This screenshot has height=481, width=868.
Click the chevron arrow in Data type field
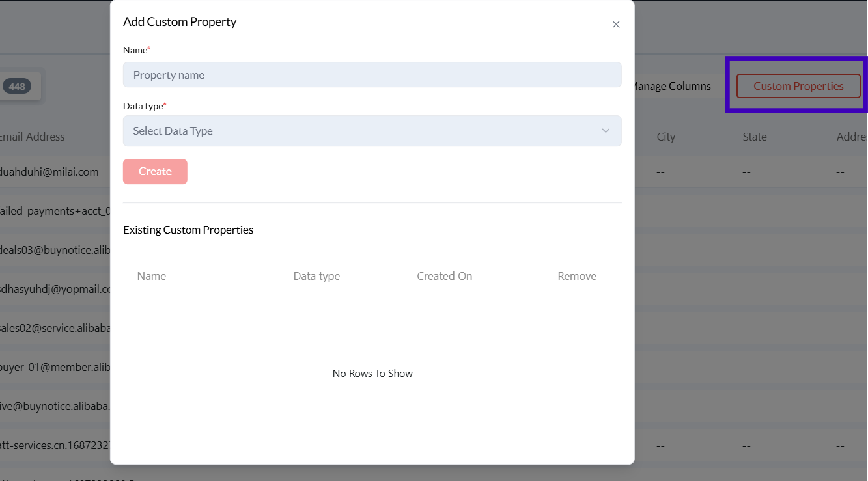[x=606, y=131]
